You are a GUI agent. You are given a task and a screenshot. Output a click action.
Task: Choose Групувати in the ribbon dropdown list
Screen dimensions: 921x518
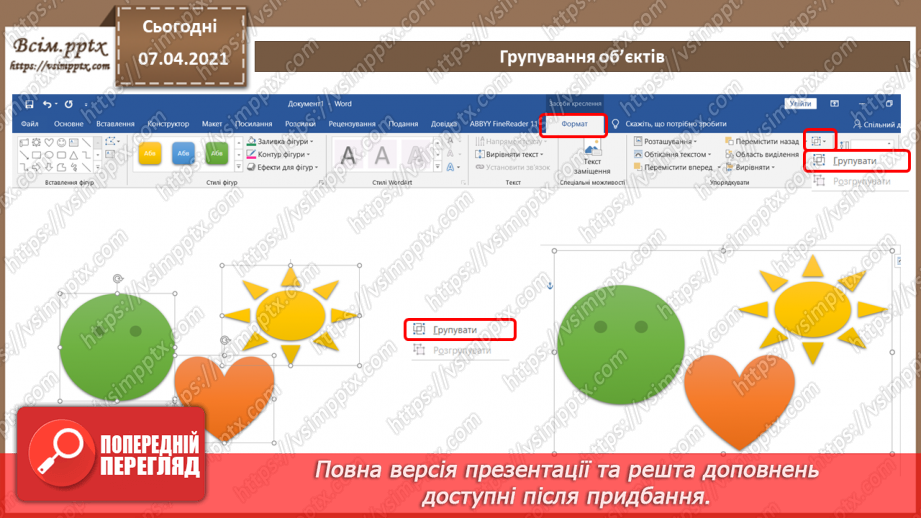tap(857, 161)
